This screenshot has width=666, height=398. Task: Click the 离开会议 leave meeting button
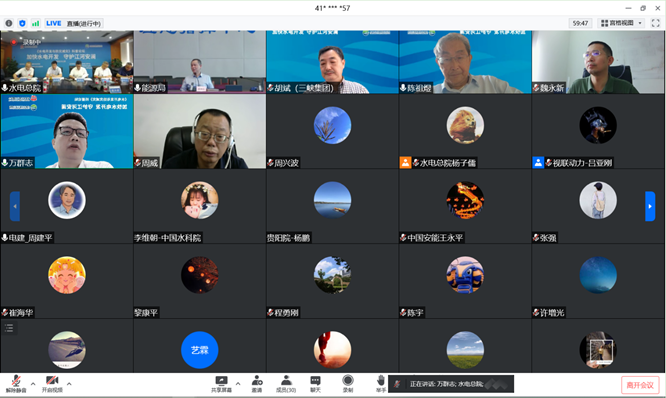click(x=640, y=385)
